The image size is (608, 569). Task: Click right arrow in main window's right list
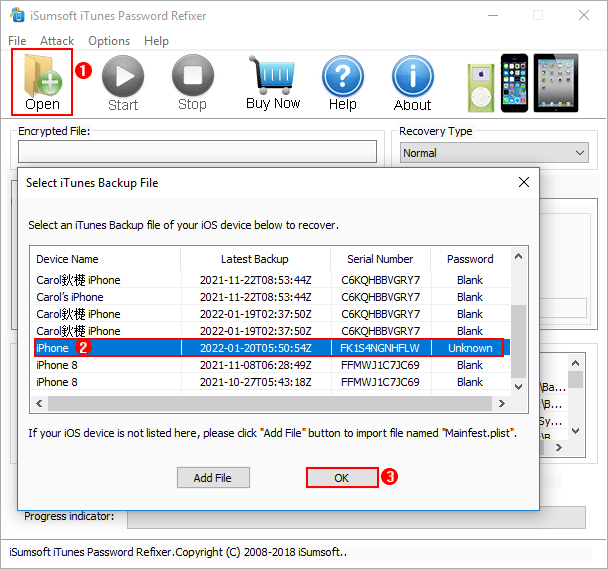[x=559, y=448]
